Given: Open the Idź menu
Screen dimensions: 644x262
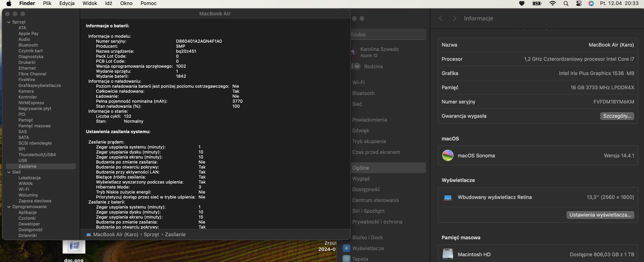Looking at the screenshot, I should pos(108,3).
